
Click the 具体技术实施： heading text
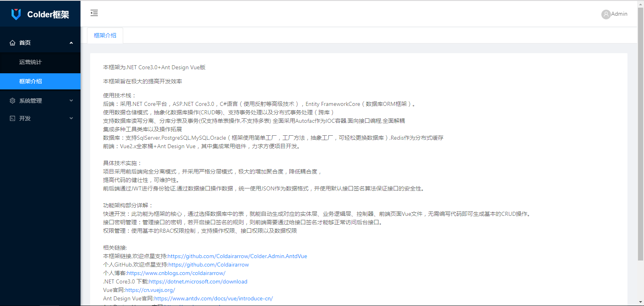tap(122, 163)
